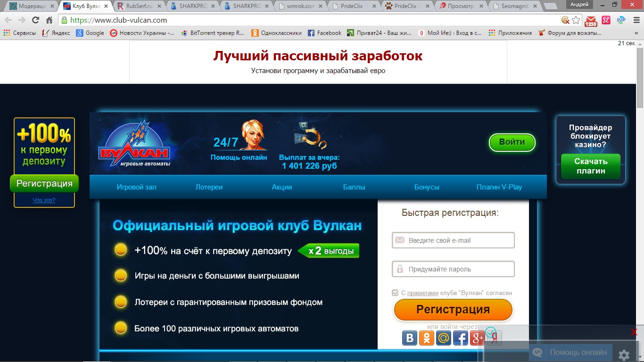The width and height of the screenshot is (644, 362).
Task: Open Одноклассники bookmark
Action: (276, 33)
